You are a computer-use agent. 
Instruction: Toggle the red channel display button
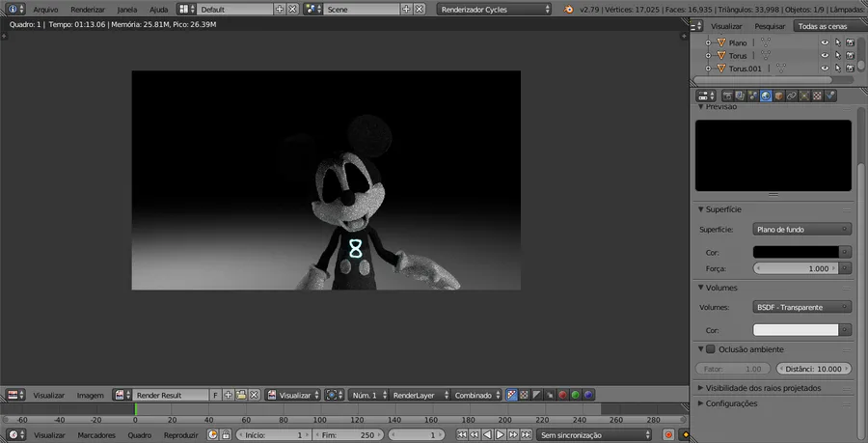(x=562, y=396)
